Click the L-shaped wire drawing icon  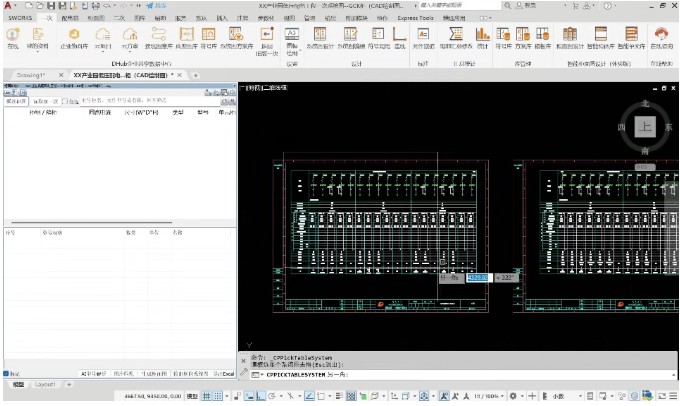point(399,34)
